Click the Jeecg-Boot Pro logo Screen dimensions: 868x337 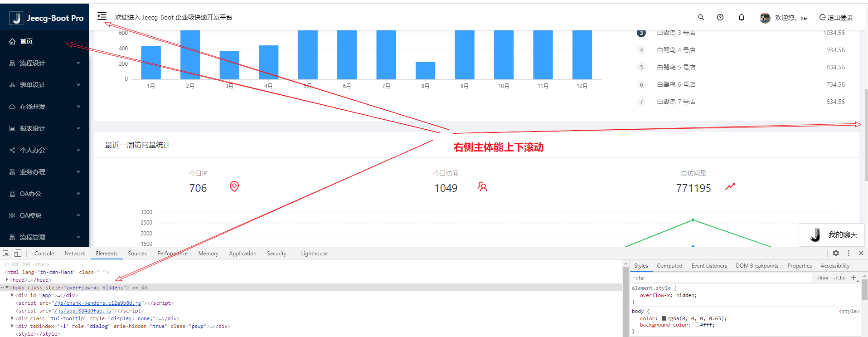pyautogui.click(x=47, y=18)
